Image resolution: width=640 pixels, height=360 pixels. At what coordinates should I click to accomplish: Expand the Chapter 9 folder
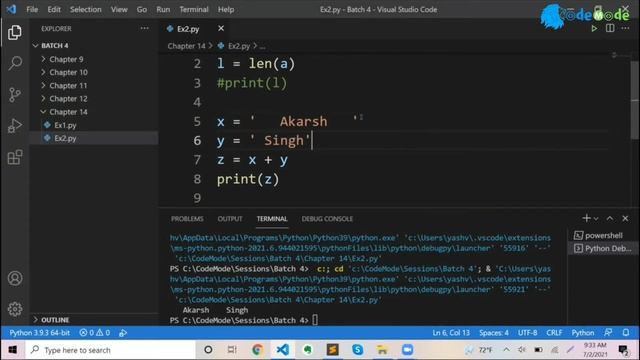(66, 59)
